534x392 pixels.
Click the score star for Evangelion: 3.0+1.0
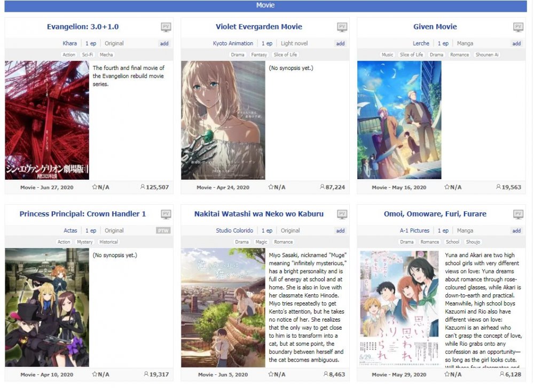click(x=95, y=187)
